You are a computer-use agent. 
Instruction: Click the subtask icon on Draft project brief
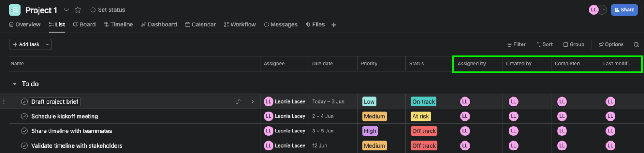point(238,101)
